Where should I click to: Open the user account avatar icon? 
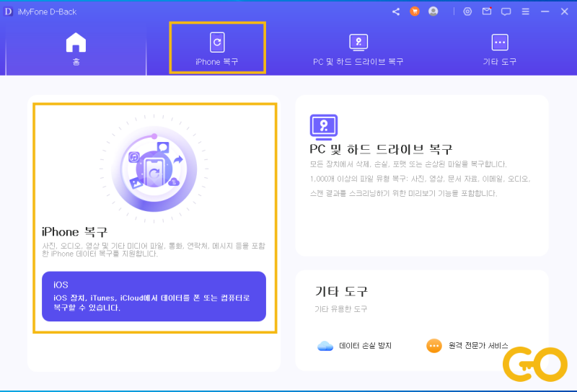pyautogui.click(x=433, y=12)
